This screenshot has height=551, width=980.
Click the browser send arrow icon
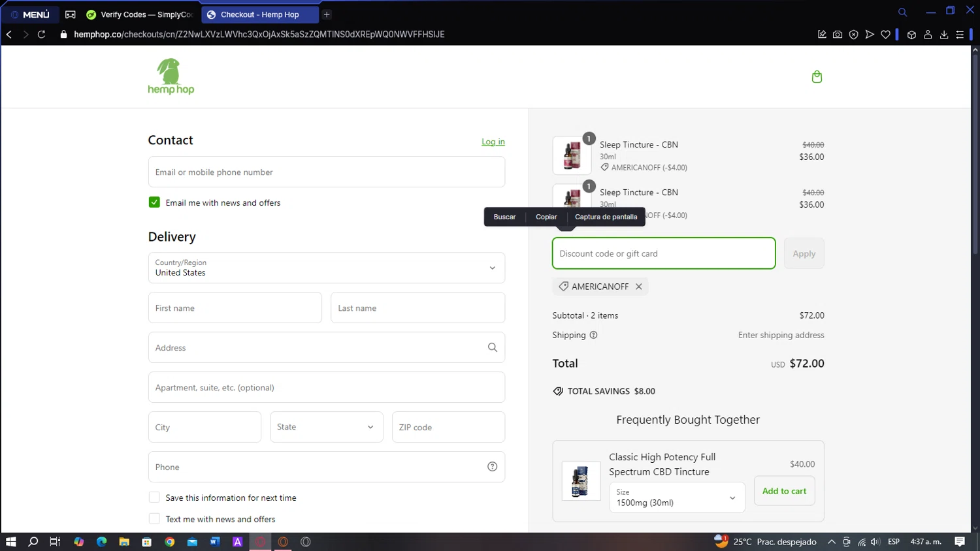pos(870,35)
